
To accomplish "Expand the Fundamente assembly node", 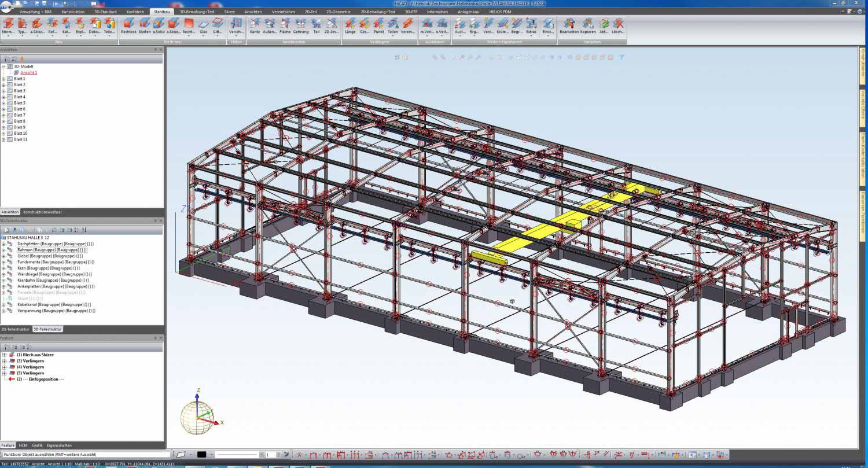I will pos(3,262).
